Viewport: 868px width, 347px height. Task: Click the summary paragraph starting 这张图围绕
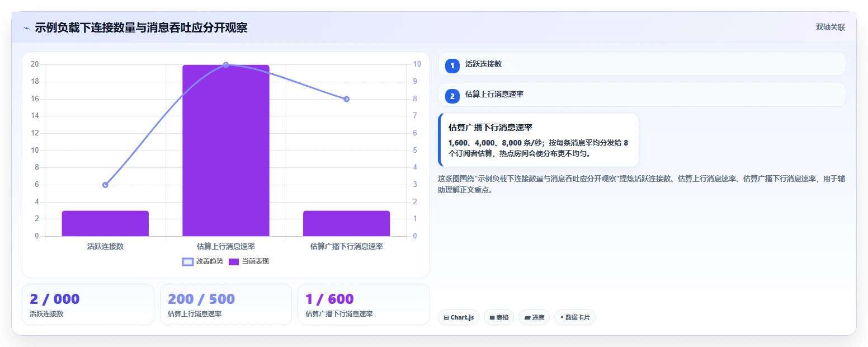click(x=641, y=184)
